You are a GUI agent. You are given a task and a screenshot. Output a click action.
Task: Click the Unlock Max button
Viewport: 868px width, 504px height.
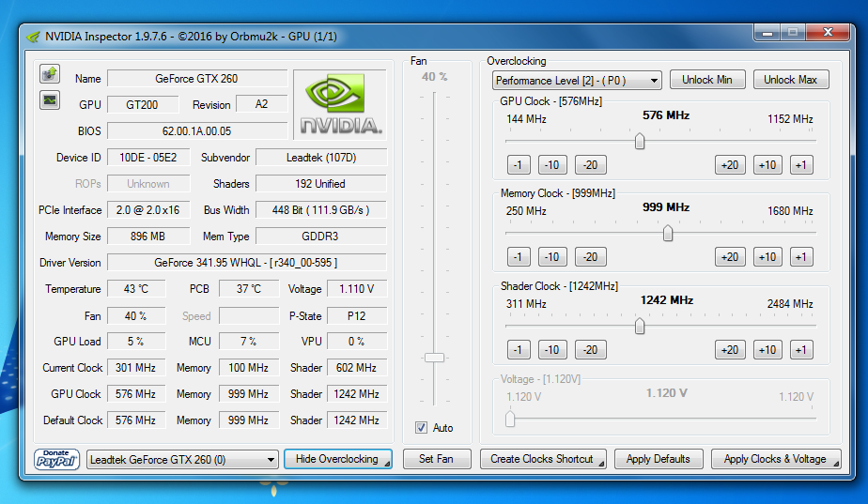[791, 80]
